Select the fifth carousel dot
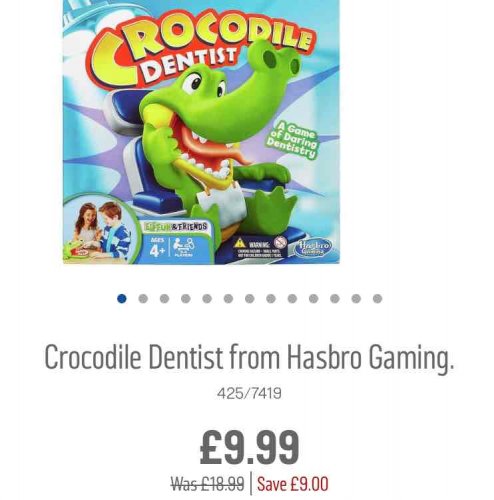The width and height of the screenshot is (494, 500). point(207,298)
